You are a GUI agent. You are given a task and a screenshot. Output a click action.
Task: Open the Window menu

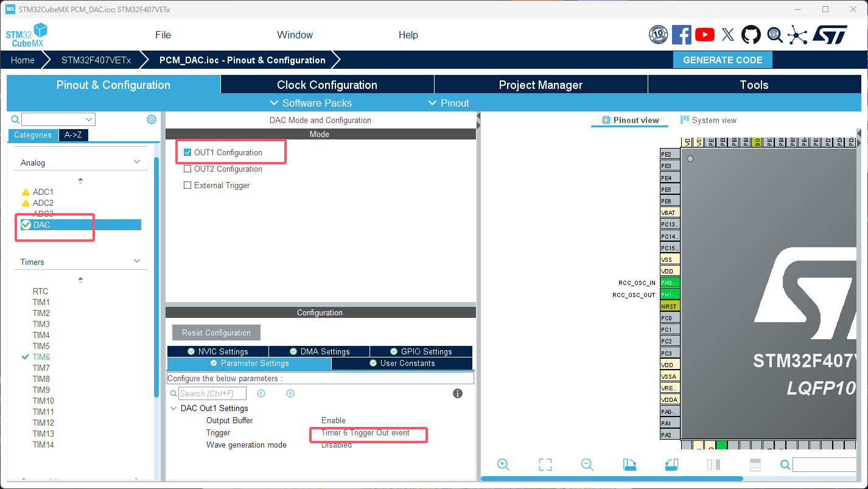tap(295, 35)
